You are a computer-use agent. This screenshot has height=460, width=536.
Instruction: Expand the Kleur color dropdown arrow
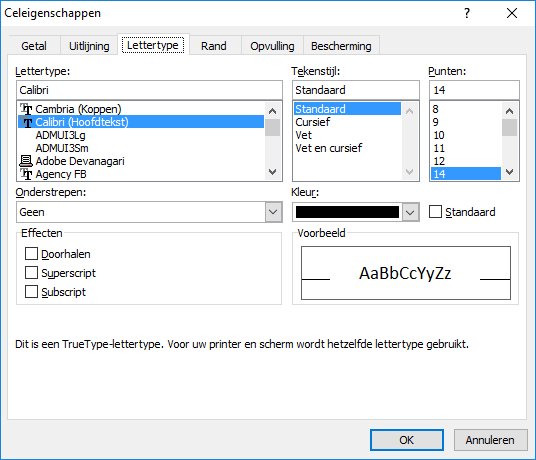pyautogui.click(x=410, y=212)
